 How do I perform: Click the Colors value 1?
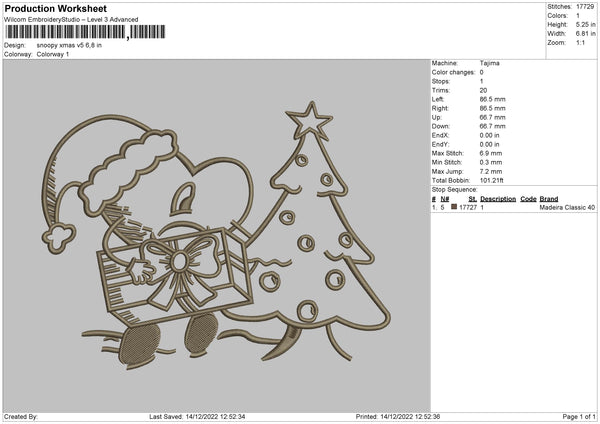pyautogui.click(x=578, y=16)
